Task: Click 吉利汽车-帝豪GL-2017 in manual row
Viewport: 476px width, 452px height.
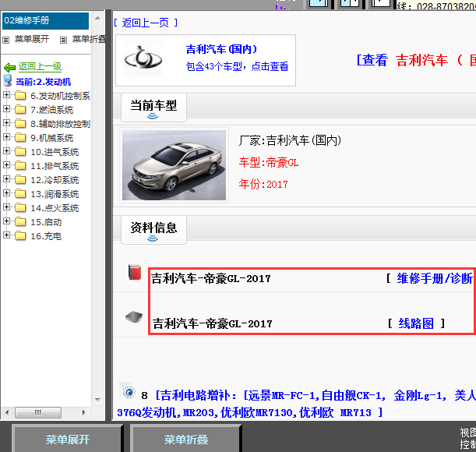Action: (211, 278)
